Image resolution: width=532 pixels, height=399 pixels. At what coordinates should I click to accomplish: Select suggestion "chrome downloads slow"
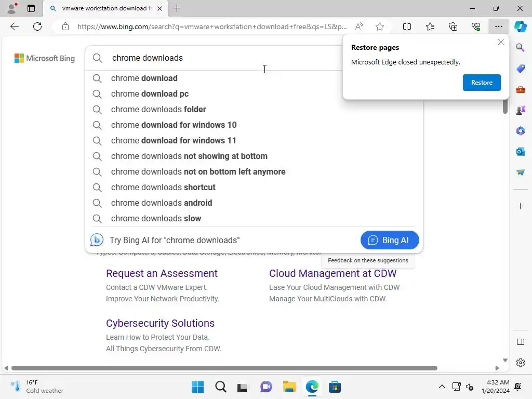point(254,219)
